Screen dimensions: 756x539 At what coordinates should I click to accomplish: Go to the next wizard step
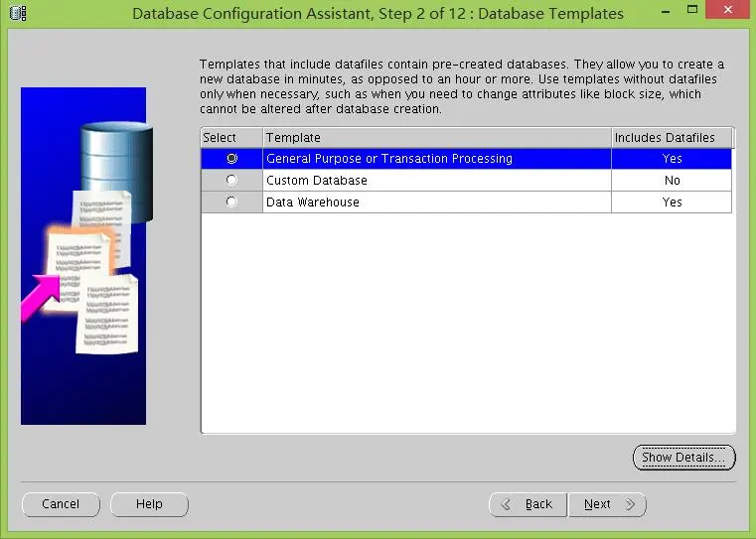pyautogui.click(x=608, y=504)
